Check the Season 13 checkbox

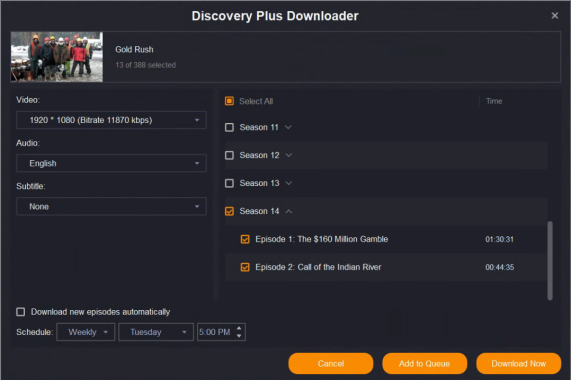click(229, 183)
